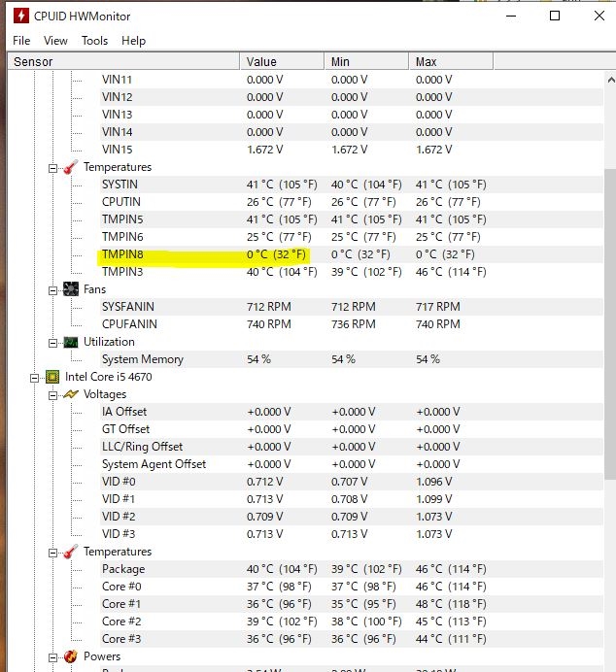Screen dimensions: 616x672
Task: Select the System Agent Offset row
Action: click(x=352, y=464)
